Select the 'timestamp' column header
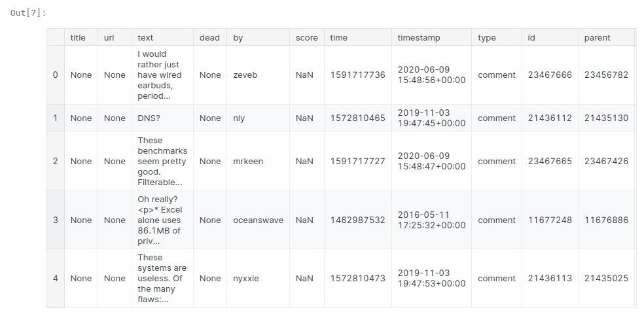The image size is (644, 312). click(419, 38)
